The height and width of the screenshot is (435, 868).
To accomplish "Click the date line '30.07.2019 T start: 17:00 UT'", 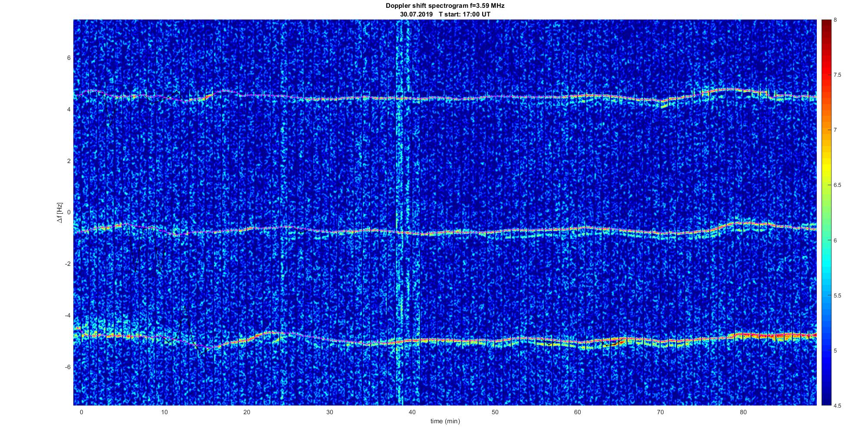I will tap(445, 14).
